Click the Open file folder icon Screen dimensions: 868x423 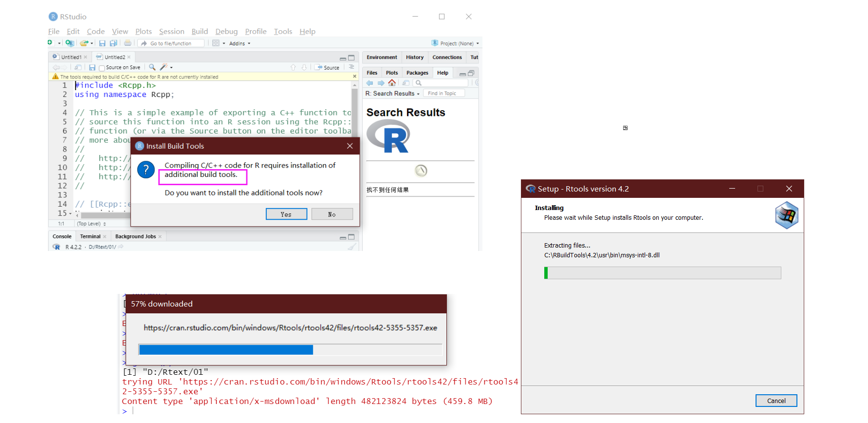(x=84, y=43)
